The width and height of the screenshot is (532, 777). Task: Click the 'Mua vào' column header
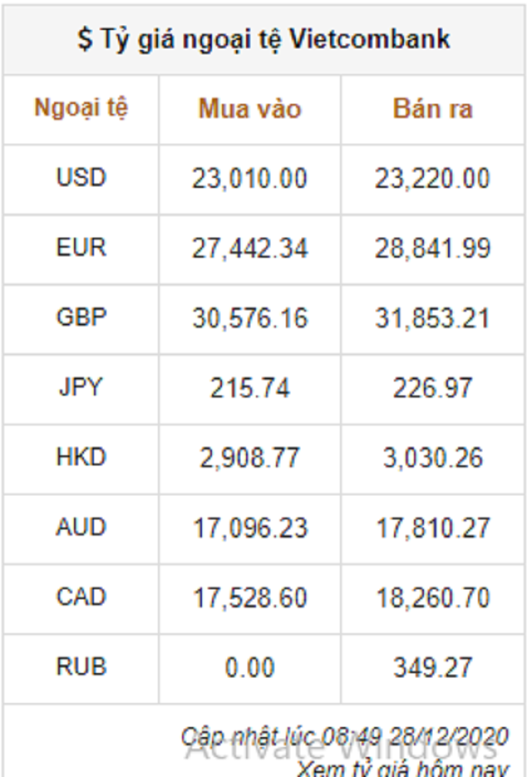[249, 109]
